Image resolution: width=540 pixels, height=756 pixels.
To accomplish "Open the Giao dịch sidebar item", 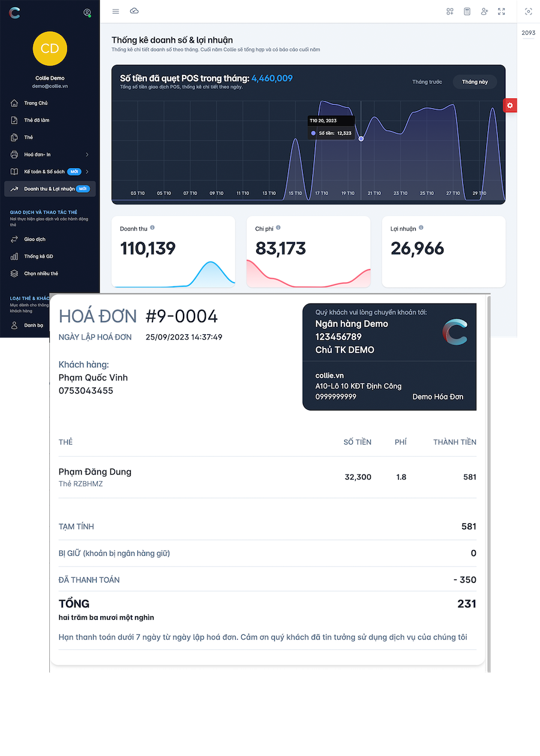I will coord(34,239).
